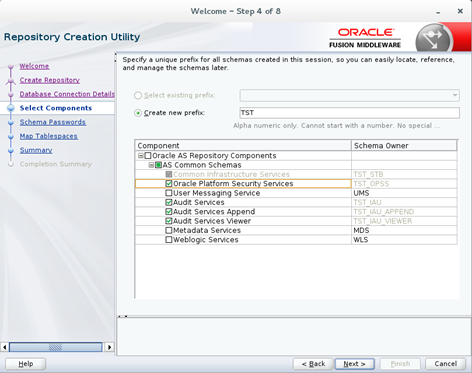472x373 pixels.
Task: Jump to Map Tablespaces step
Action: pyautogui.click(x=49, y=136)
